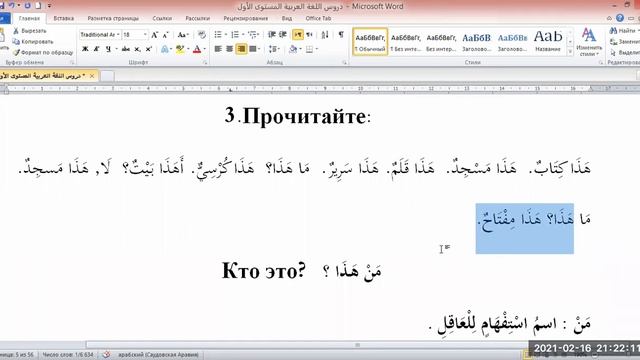Toggle left-to-right text direction
Viewport: 640px width, 360px height.
(298, 35)
